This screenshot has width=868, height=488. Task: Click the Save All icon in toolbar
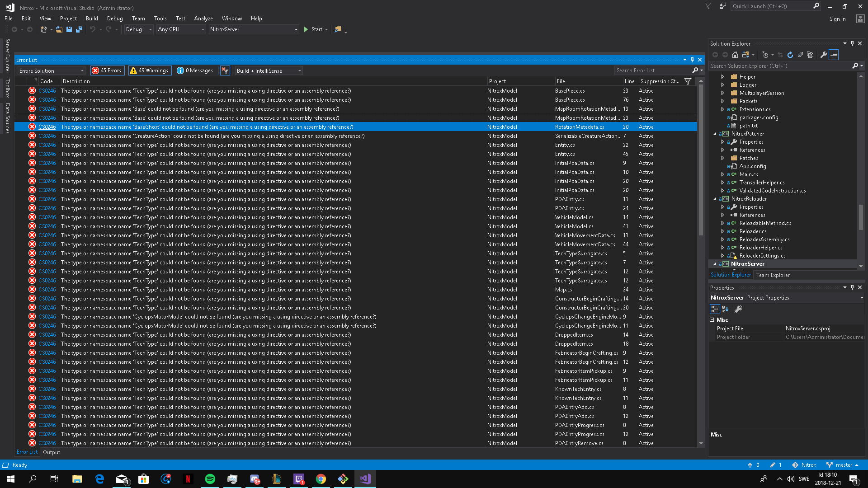click(79, 29)
